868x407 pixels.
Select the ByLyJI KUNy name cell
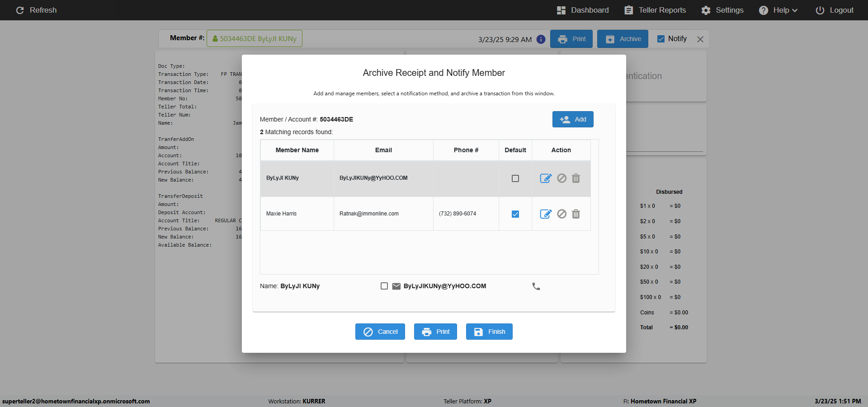[x=297, y=178]
